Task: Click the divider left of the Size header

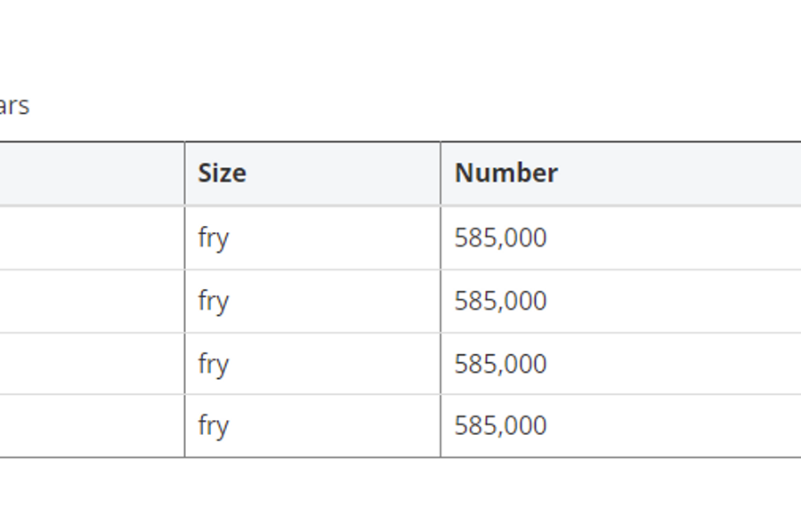Action: click(x=184, y=173)
